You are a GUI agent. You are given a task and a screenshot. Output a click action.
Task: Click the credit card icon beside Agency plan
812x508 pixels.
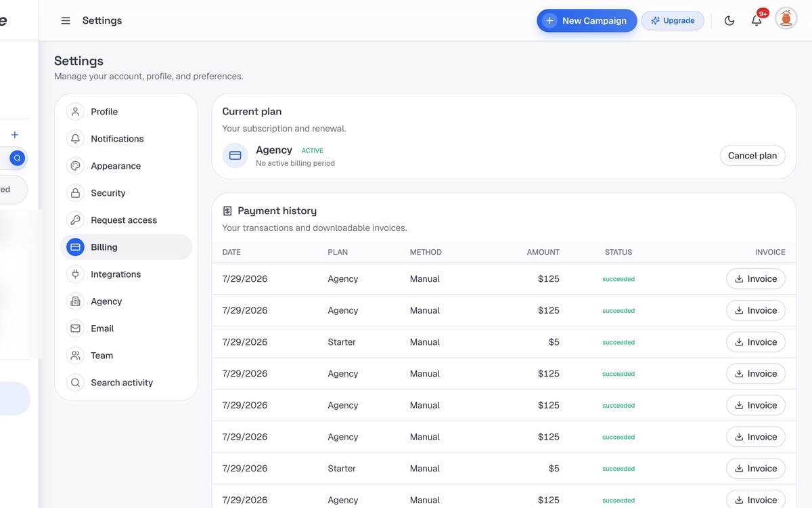235,156
